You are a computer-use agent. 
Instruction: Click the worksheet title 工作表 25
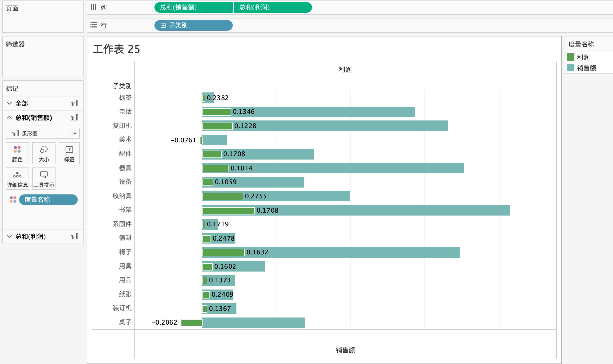point(116,49)
